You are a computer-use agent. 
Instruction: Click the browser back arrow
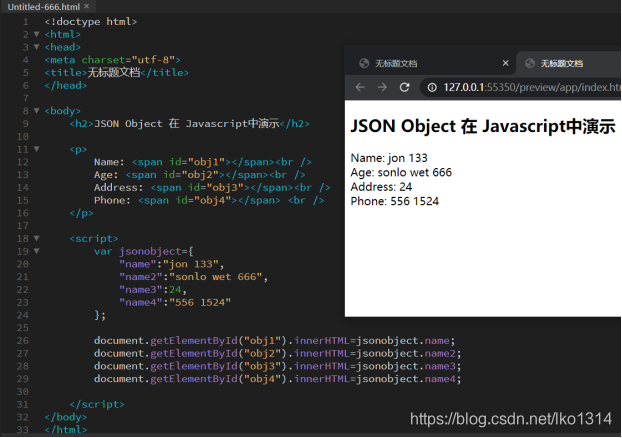coord(360,87)
